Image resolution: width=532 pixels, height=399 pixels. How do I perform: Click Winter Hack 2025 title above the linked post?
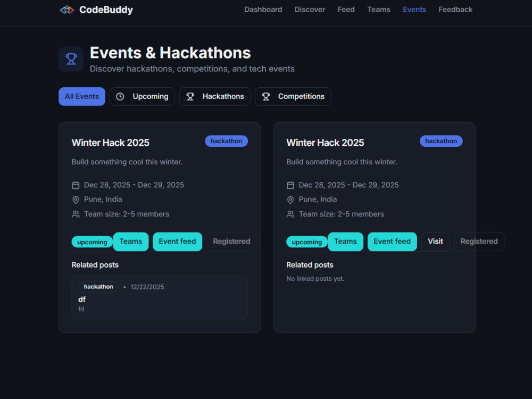coord(110,143)
